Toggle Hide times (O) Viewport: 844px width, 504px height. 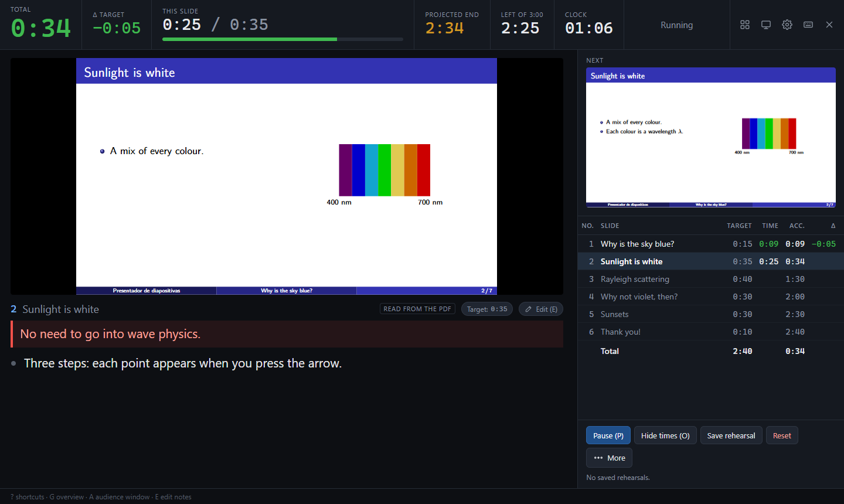665,435
